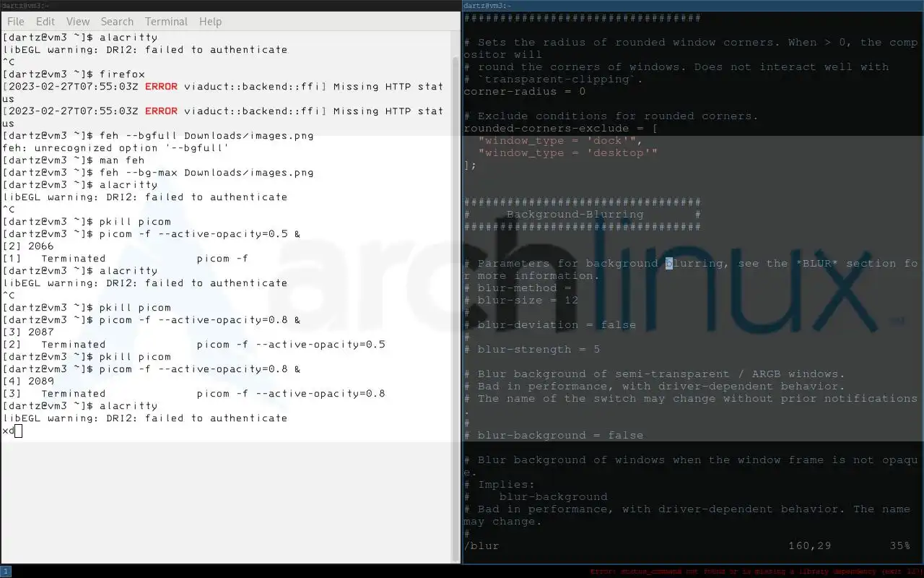Click the '/blur' search prompt in vim
The width and height of the screenshot is (924, 578).
click(x=481, y=546)
